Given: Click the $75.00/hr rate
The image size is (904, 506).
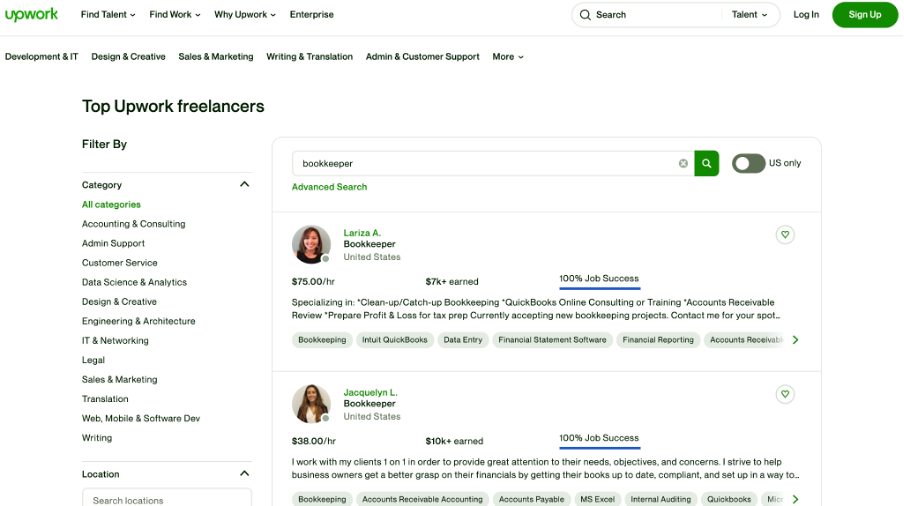Looking at the screenshot, I should pos(313,282).
